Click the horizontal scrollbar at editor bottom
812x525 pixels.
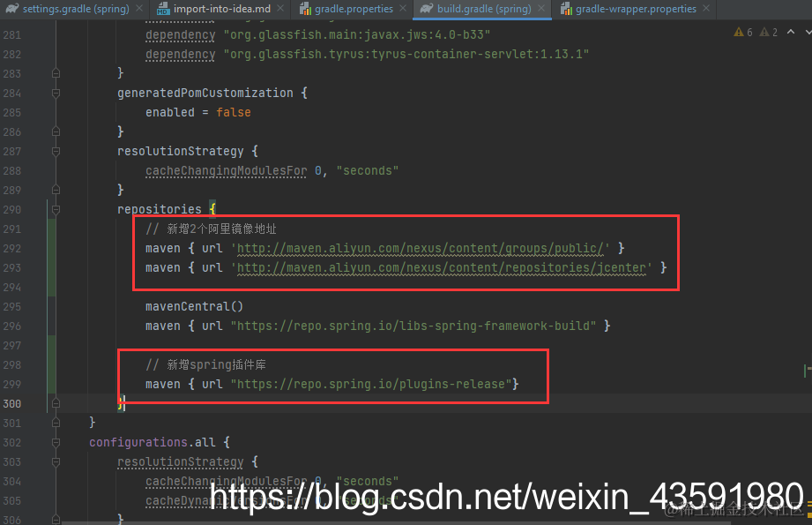396,523
